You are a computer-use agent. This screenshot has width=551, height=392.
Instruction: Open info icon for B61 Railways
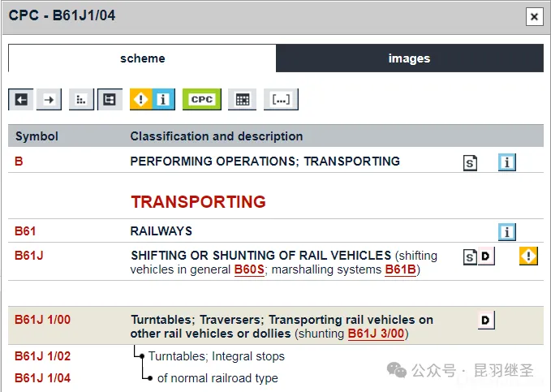click(507, 232)
